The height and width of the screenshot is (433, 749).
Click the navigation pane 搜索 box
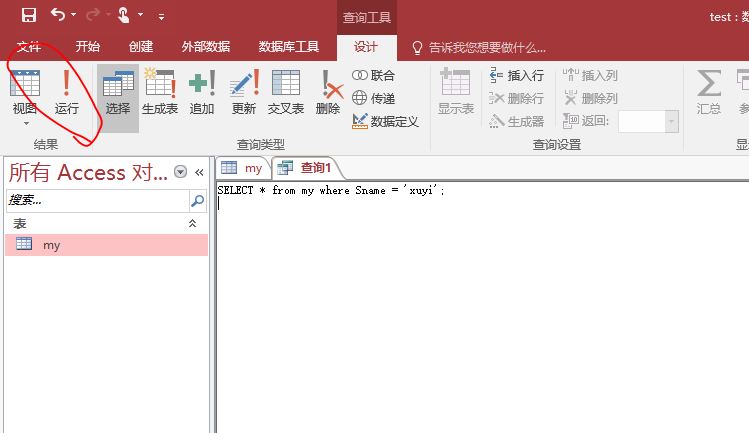[x=98, y=200]
